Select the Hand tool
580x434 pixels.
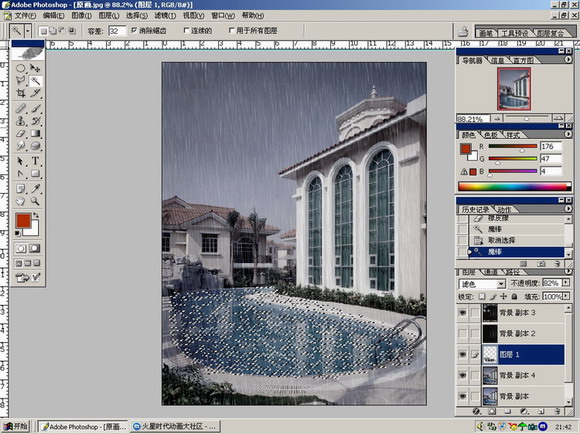[21, 201]
